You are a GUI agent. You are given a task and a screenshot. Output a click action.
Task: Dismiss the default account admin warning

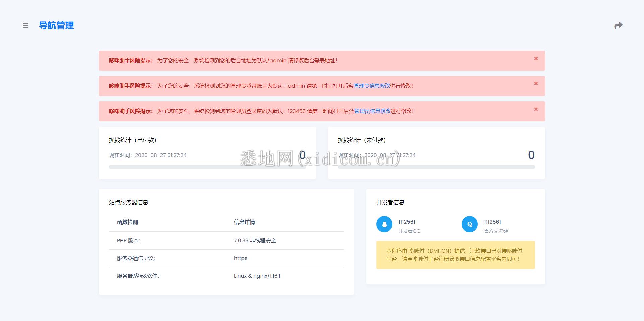click(x=536, y=84)
